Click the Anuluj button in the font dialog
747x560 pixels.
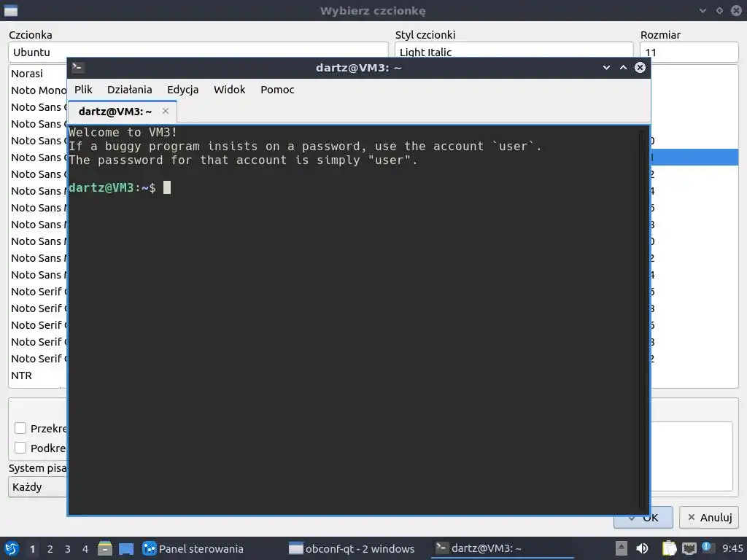[x=709, y=517]
